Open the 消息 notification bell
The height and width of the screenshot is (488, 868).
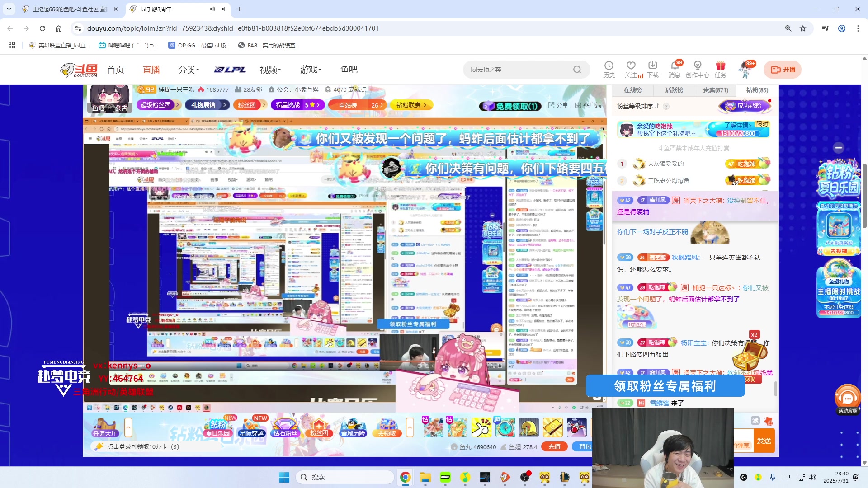pyautogui.click(x=675, y=70)
